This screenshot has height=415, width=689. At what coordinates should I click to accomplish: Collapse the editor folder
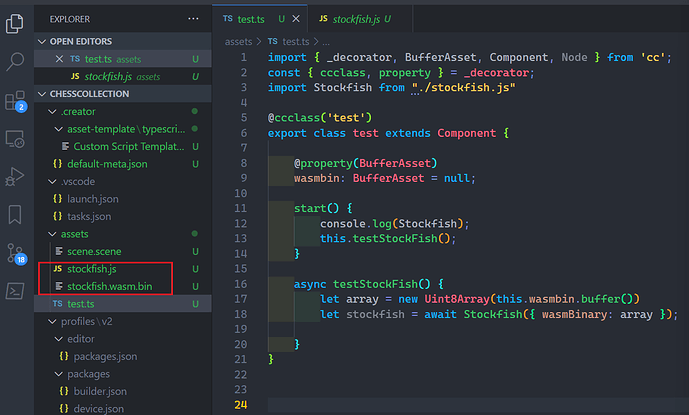pos(58,339)
